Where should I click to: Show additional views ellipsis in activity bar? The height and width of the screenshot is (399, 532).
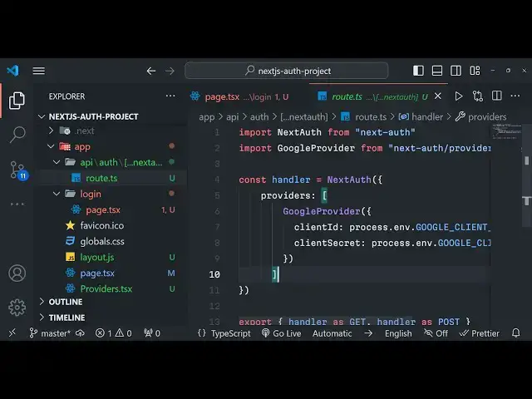click(x=17, y=204)
